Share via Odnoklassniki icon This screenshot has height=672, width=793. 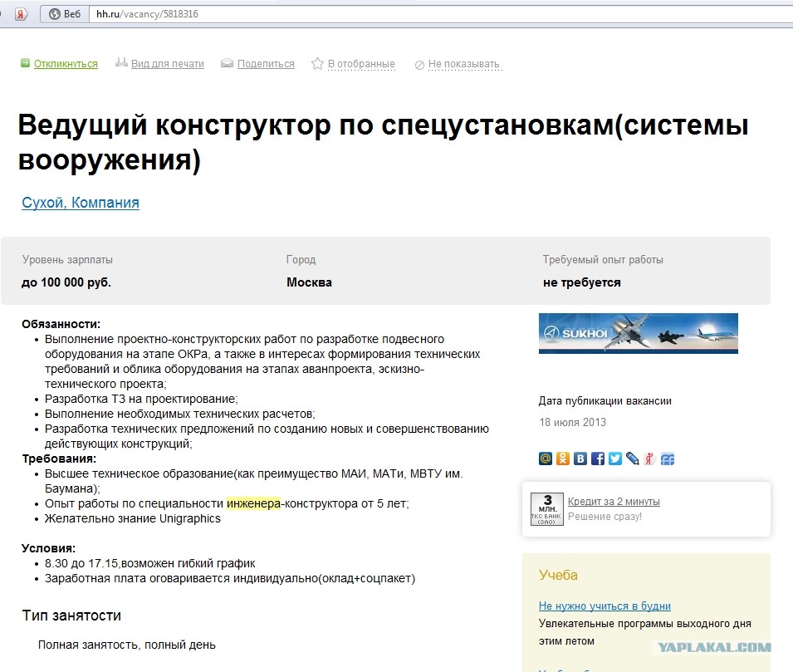(x=563, y=459)
